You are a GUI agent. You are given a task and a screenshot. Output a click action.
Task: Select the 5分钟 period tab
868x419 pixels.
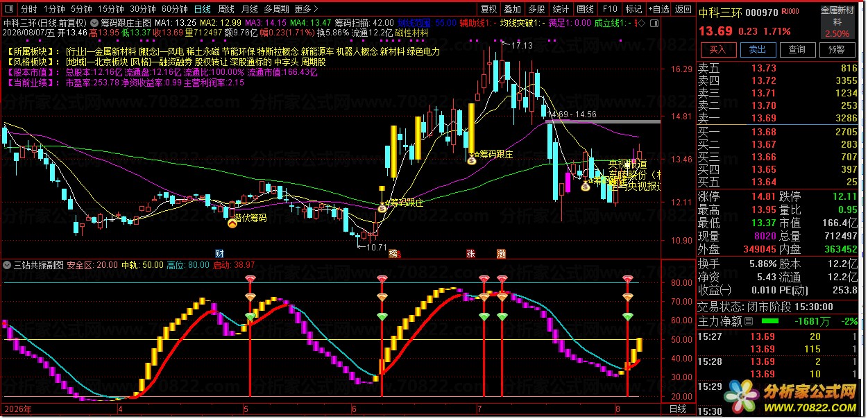(80, 10)
